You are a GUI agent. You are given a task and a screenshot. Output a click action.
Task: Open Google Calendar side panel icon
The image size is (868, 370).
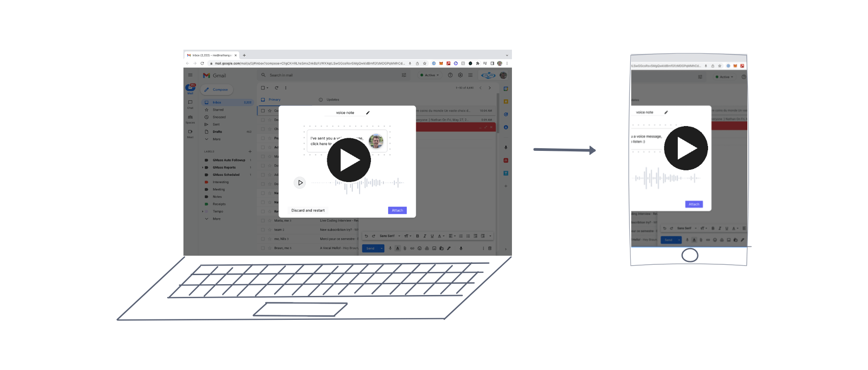506,89
